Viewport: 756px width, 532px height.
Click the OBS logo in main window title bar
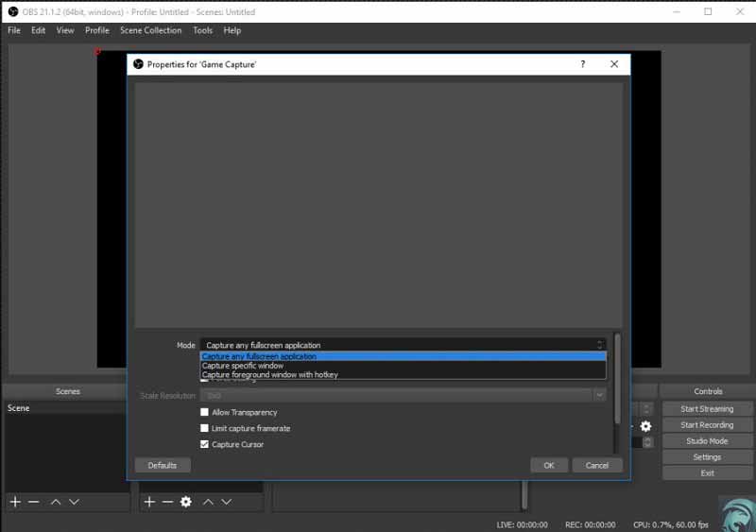click(x=13, y=11)
